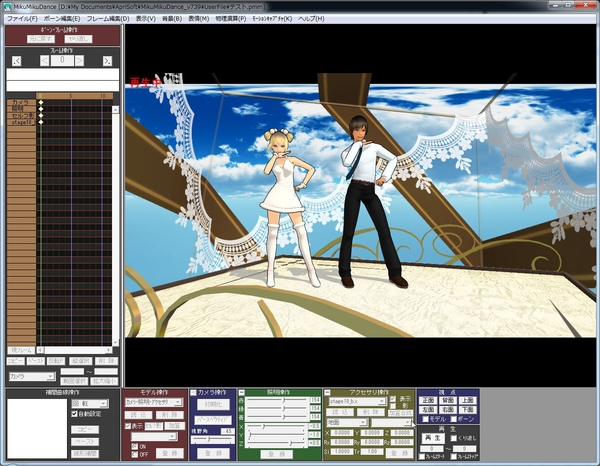Jump to the last keyframe with the >. button
This screenshot has height=466, width=600.
[x=108, y=60]
